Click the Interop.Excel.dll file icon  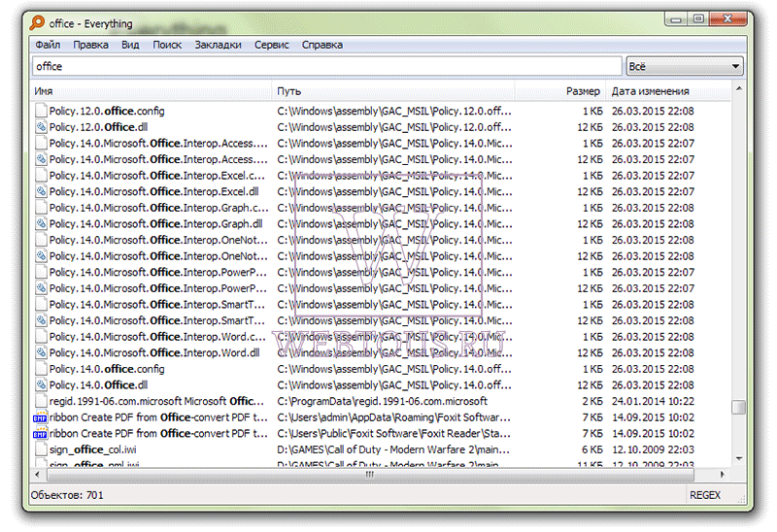click(x=41, y=191)
